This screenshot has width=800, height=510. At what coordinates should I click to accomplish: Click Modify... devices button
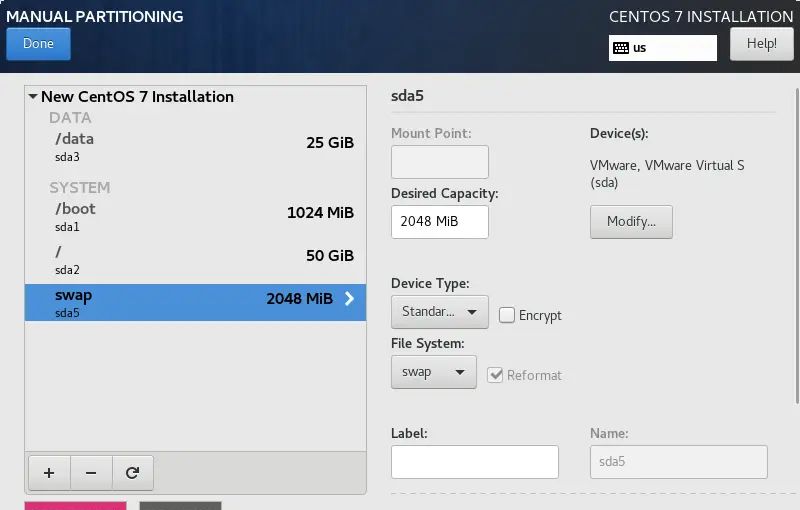631,222
